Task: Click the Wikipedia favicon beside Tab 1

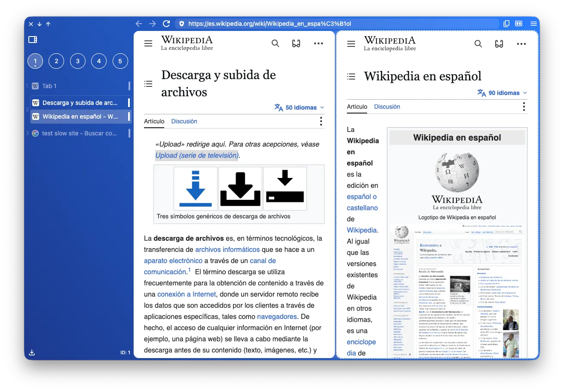Action: pyautogui.click(x=35, y=86)
